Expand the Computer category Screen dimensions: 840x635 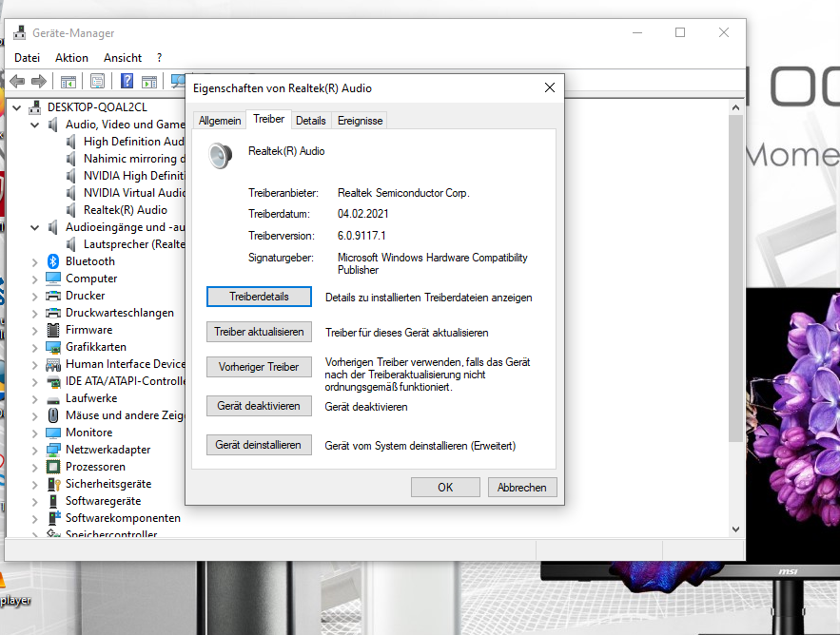coord(35,279)
